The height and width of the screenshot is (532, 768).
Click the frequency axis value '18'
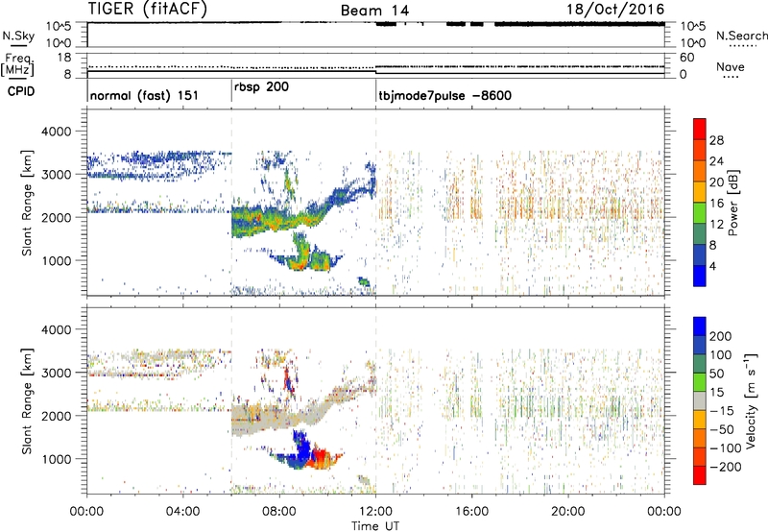point(64,58)
